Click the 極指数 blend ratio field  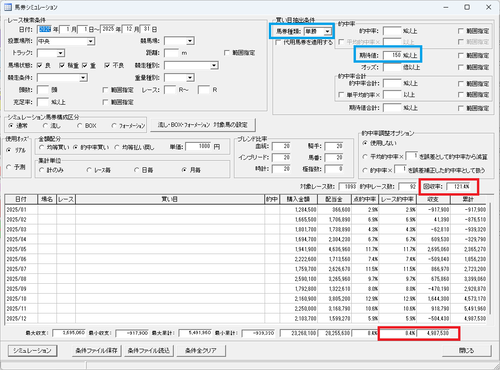coord(334,169)
